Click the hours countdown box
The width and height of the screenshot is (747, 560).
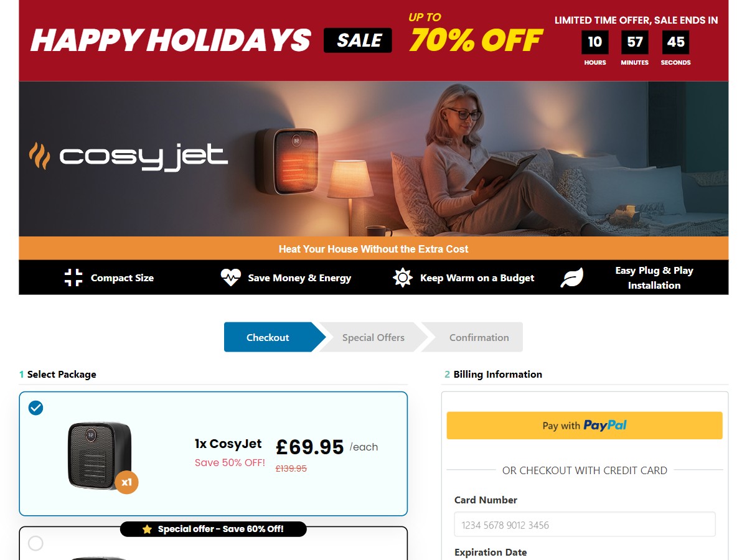595,42
